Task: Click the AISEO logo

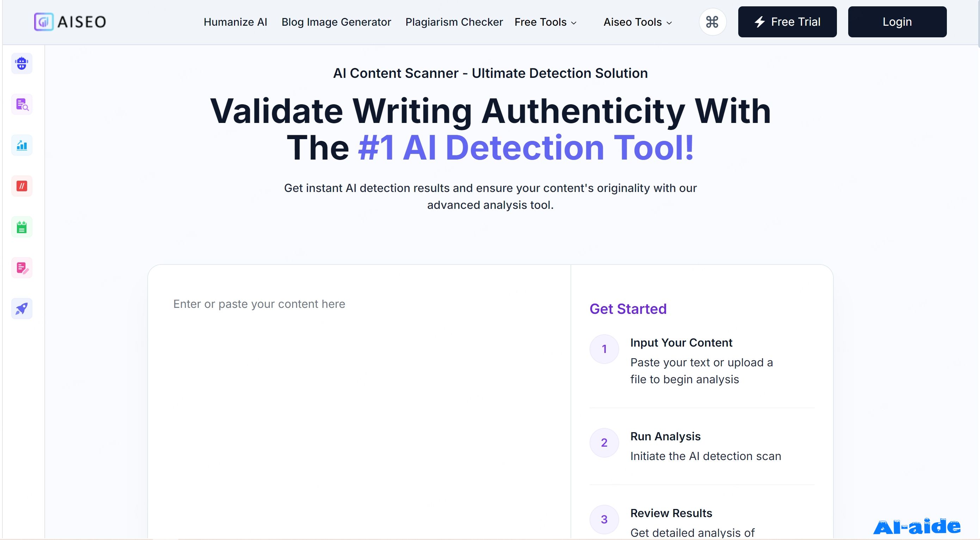Action: (x=70, y=22)
